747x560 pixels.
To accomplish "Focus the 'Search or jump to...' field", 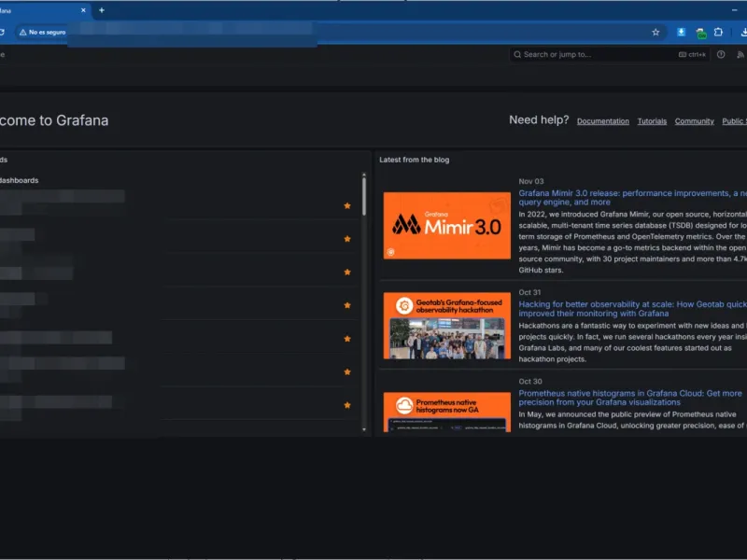I will [610, 55].
